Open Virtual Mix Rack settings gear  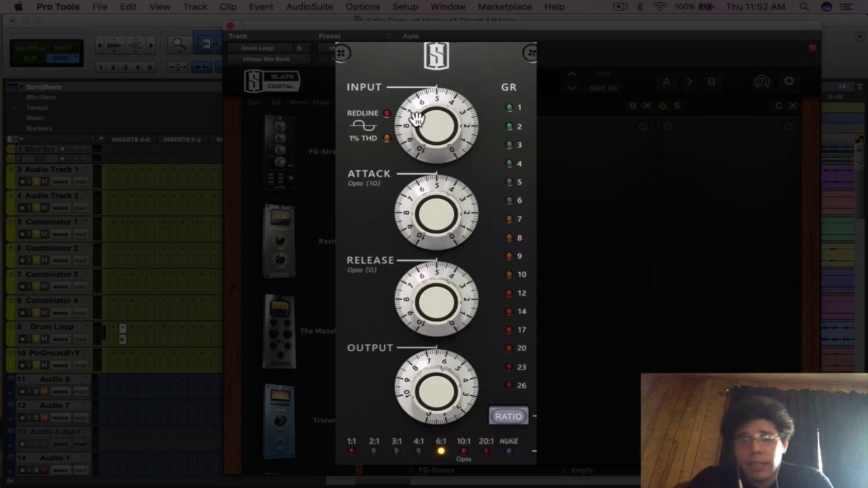[x=789, y=81]
